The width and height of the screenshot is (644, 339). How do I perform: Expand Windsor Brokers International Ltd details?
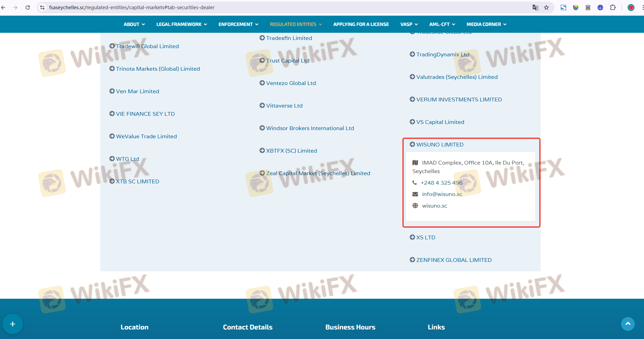(310, 128)
